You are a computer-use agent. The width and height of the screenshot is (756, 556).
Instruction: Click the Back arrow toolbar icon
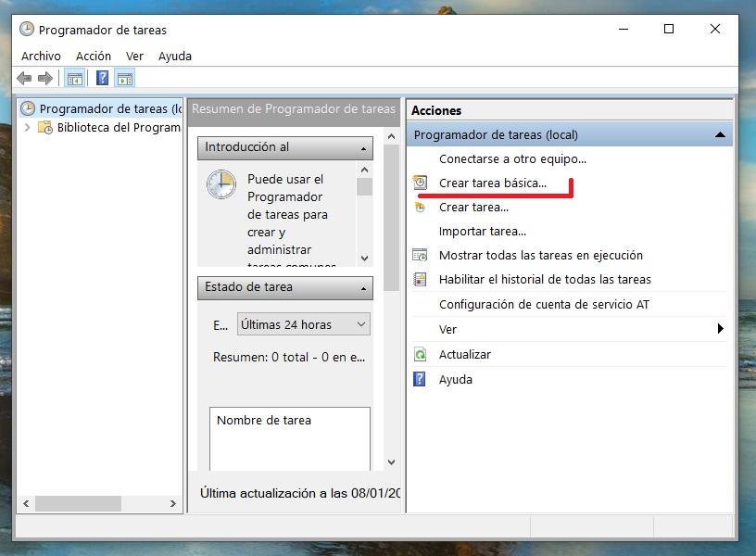(24, 79)
